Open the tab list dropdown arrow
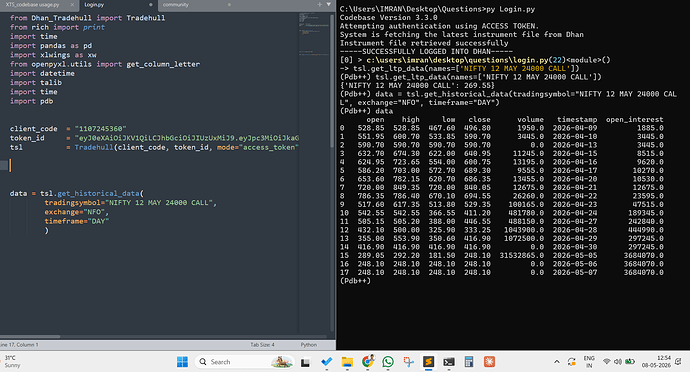690x372 pixels. click(x=328, y=4)
